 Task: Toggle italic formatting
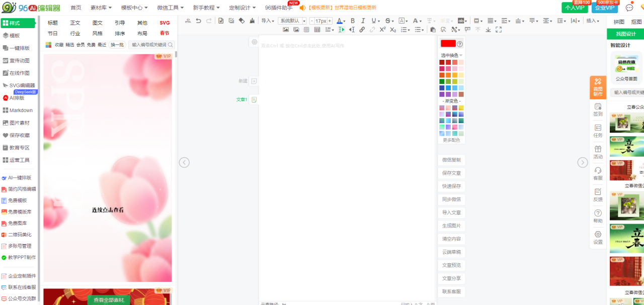point(363,21)
